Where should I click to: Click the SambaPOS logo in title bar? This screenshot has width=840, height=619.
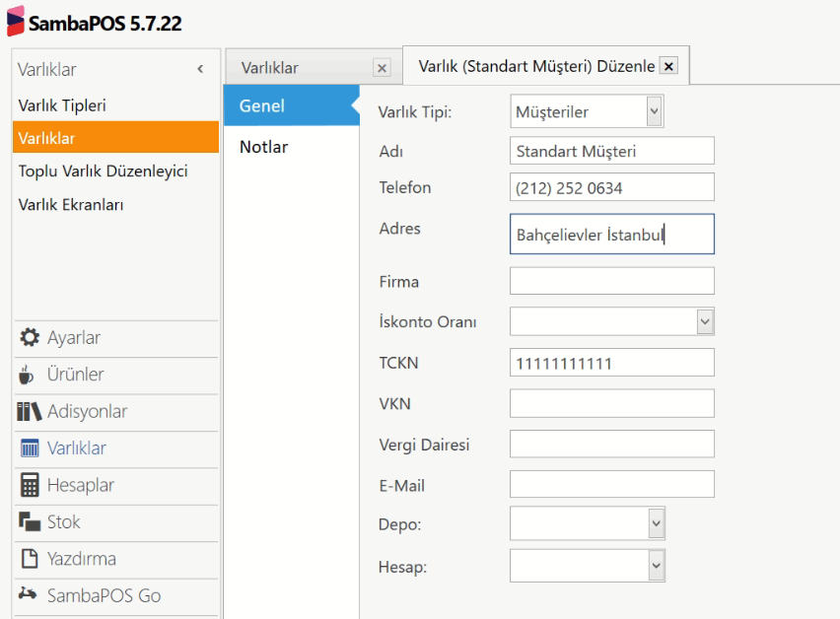click(15, 23)
